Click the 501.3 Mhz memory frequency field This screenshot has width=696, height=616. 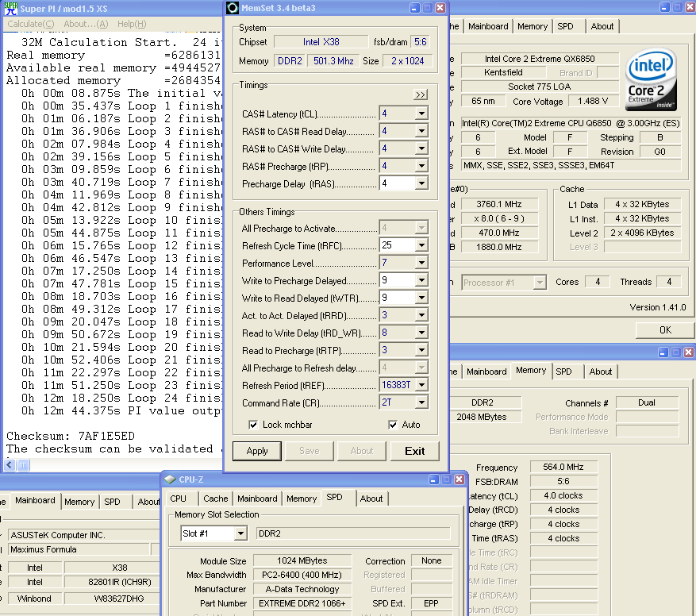click(333, 61)
